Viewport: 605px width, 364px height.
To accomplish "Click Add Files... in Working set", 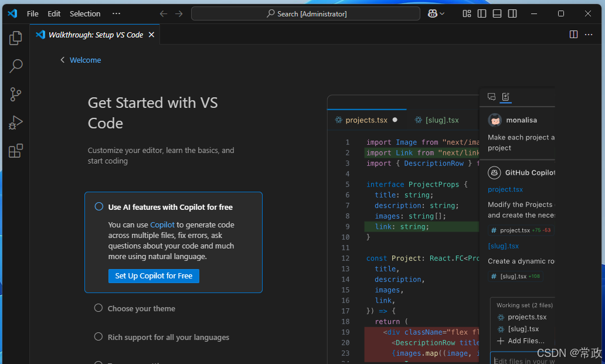I will [521, 341].
